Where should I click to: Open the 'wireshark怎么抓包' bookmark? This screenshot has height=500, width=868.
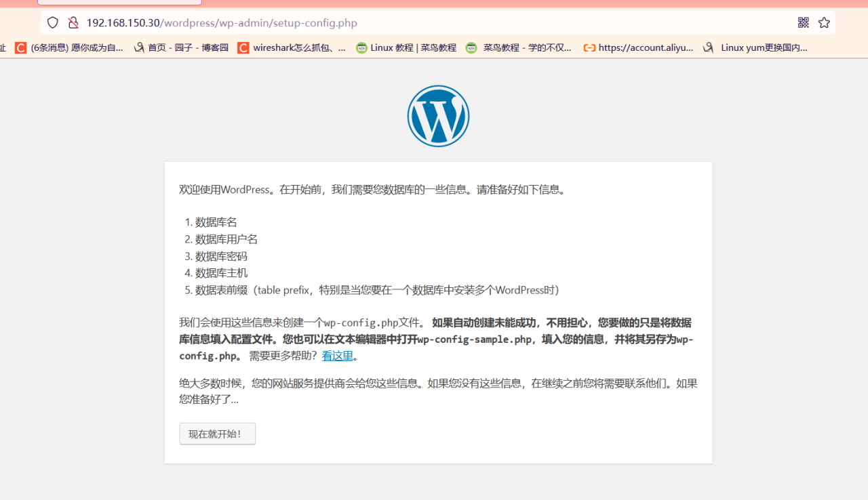pyautogui.click(x=292, y=48)
